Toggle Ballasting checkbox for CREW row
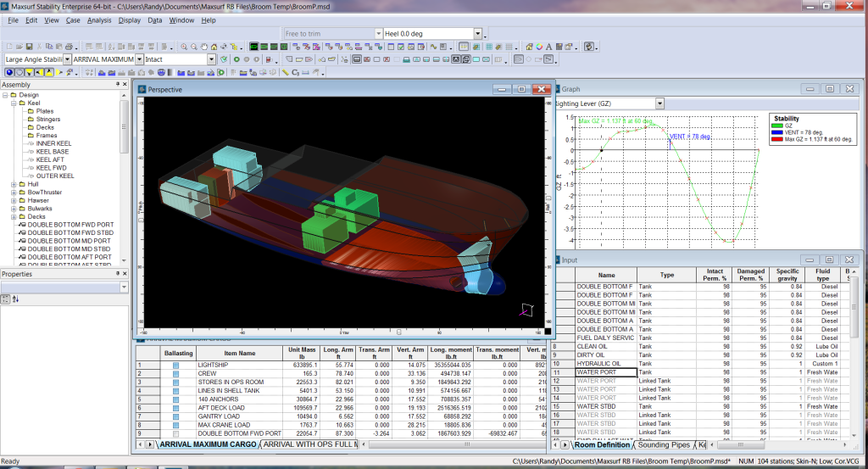Screen dimensions: 868x469 click(175, 374)
